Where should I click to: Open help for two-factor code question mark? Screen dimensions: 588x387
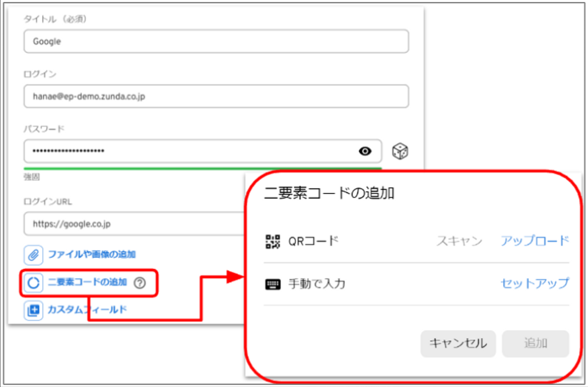pyautogui.click(x=140, y=283)
